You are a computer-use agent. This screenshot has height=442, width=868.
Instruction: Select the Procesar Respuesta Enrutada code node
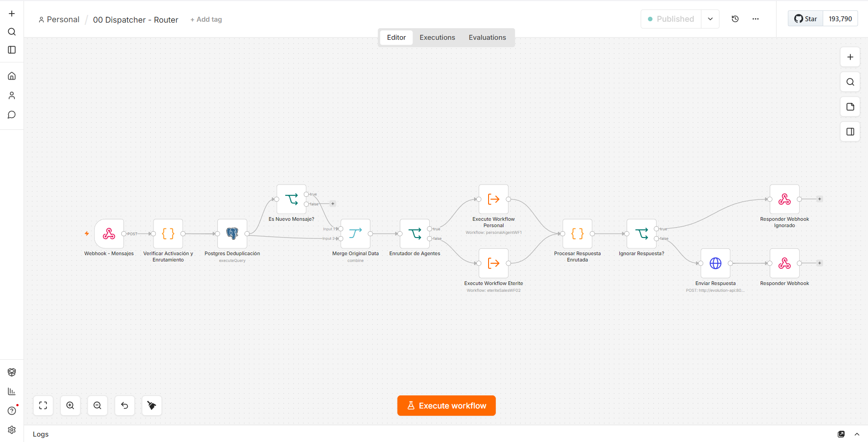coord(577,234)
